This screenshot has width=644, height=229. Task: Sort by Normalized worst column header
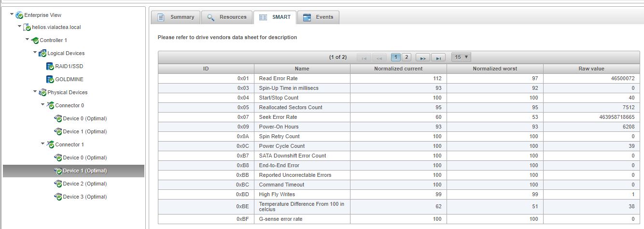pyautogui.click(x=495, y=69)
